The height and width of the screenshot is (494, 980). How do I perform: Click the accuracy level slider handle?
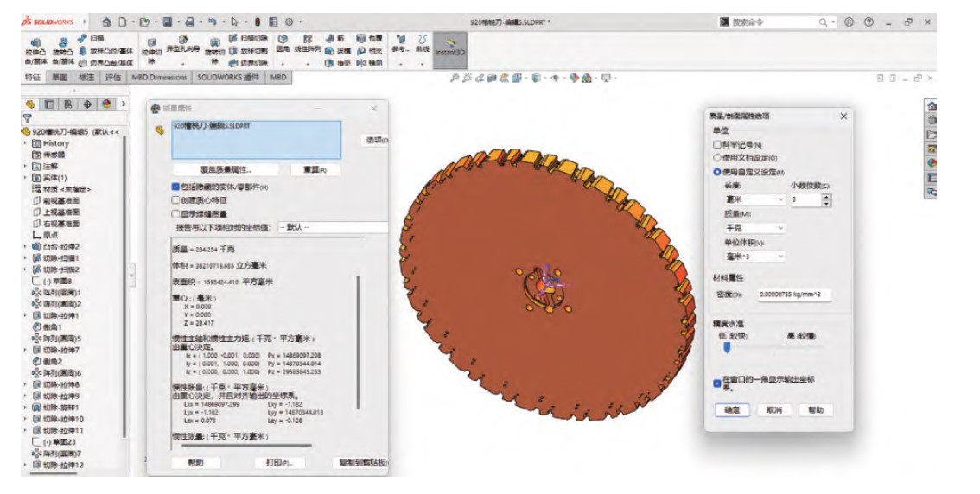pos(727,347)
